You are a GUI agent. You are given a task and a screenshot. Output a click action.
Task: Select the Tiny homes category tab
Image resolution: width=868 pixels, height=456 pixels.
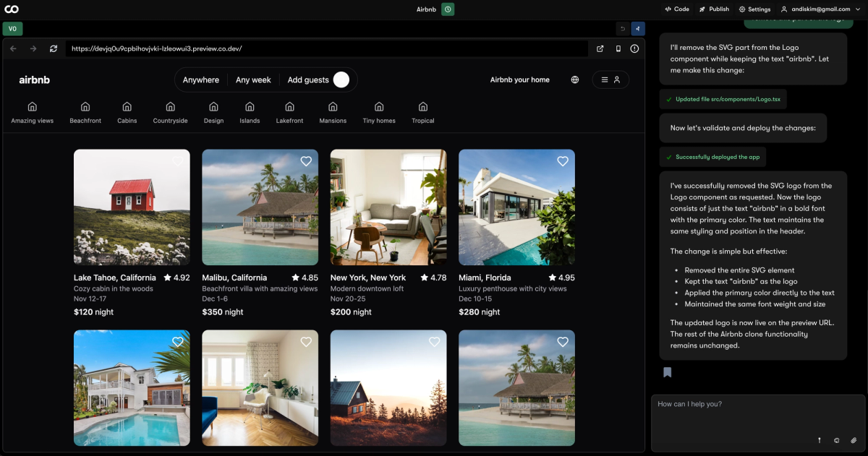point(379,113)
